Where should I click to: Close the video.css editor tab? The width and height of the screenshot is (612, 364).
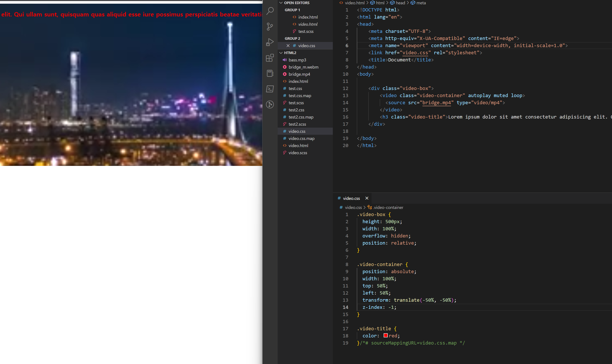click(367, 198)
